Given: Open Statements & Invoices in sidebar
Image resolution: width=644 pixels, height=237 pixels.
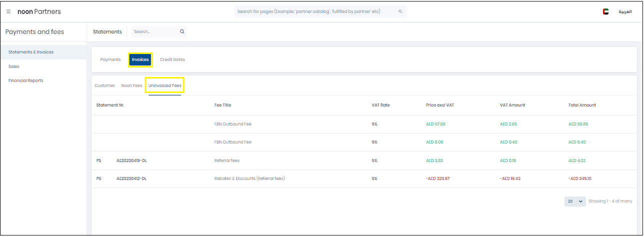Looking at the screenshot, I should tap(31, 52).
